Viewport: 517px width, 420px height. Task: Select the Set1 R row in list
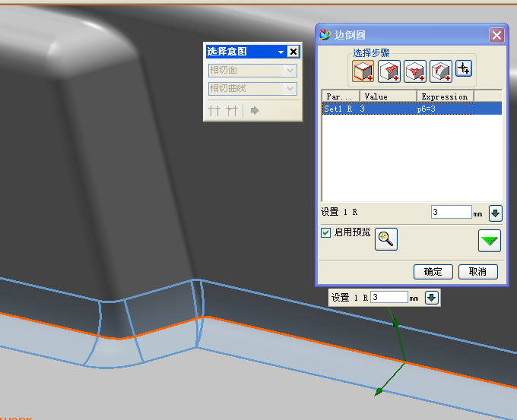(x=412, y=109)
